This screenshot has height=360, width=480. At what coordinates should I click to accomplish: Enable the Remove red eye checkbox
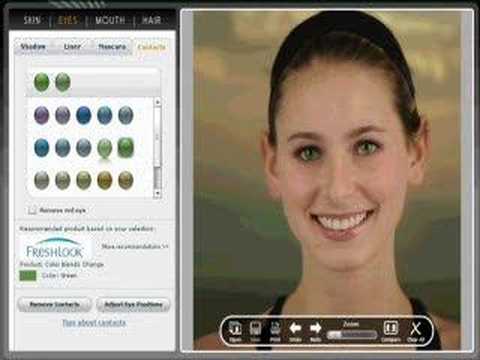coord(32,210)
